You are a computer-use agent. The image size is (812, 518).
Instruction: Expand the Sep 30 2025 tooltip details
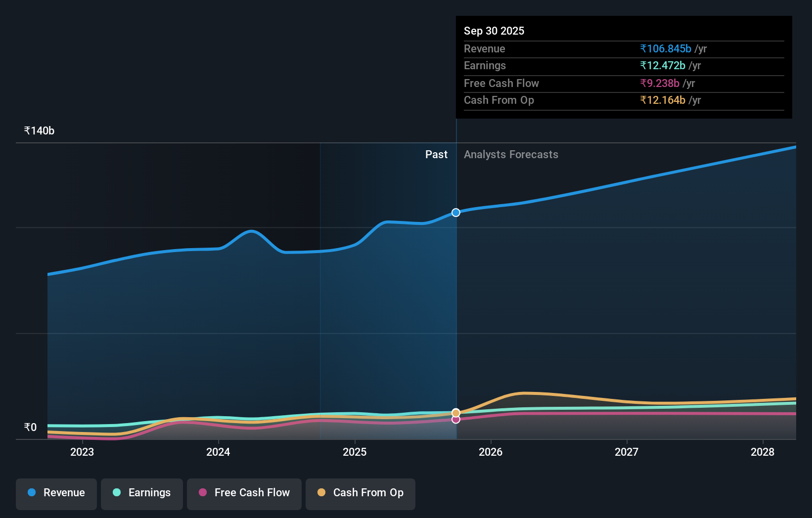tap(494, 31)
